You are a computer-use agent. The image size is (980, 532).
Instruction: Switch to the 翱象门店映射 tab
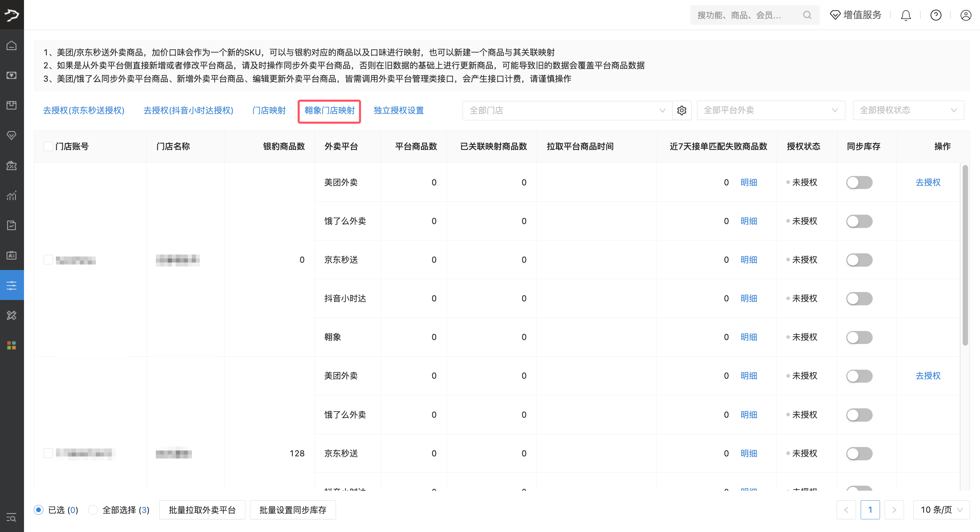[329, 110]
